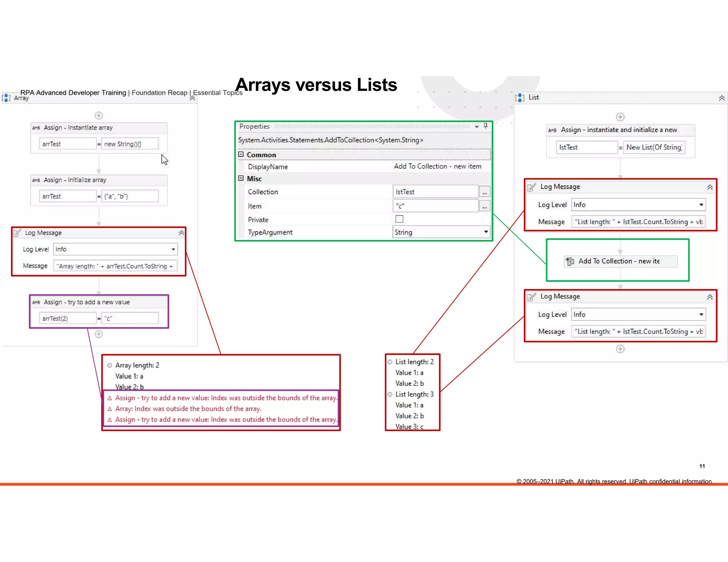Click plus icon at bottom of List sequence
Screen dimensions: 728x562
(620, 349)
